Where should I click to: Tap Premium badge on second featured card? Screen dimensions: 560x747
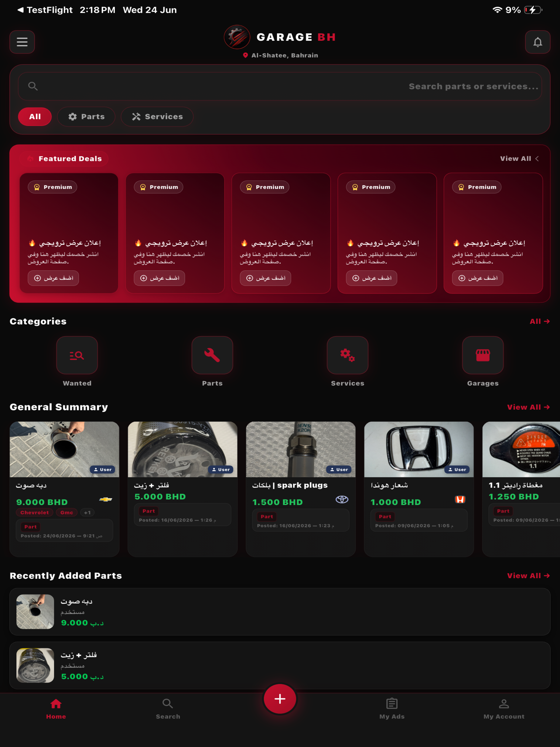coord(158,187)
